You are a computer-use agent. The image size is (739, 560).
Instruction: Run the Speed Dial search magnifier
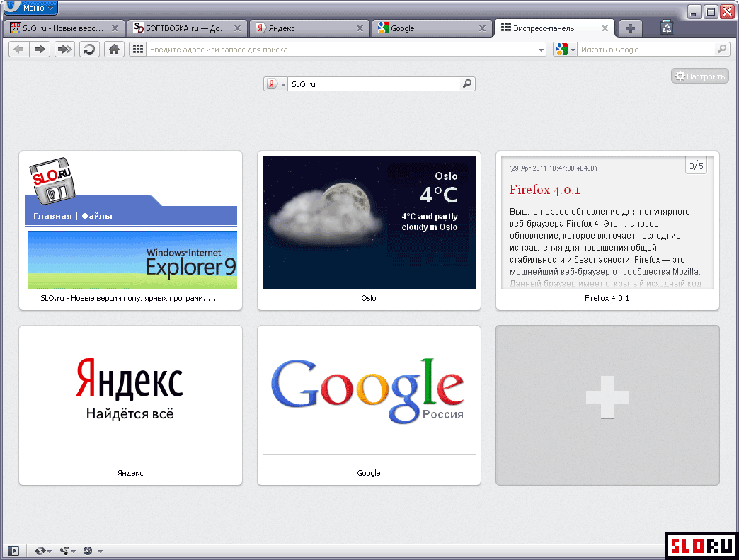click(467, 84)
